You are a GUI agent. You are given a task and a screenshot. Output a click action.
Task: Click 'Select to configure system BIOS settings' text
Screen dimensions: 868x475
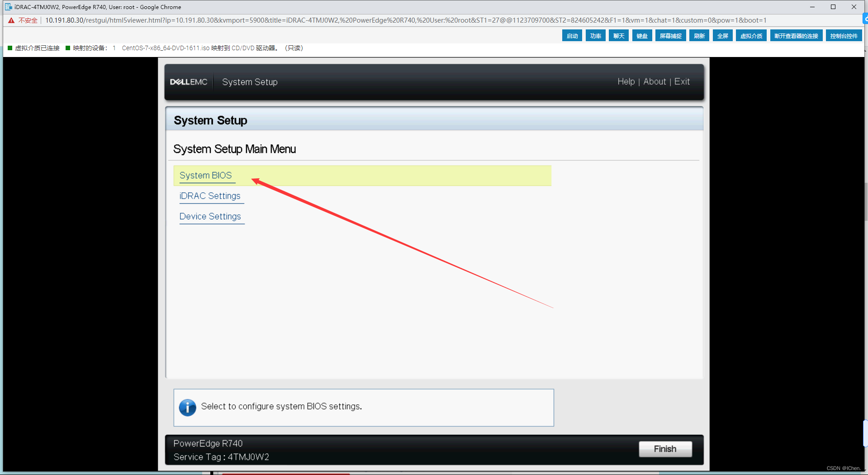pyautogui.click(x=281, y=406)
